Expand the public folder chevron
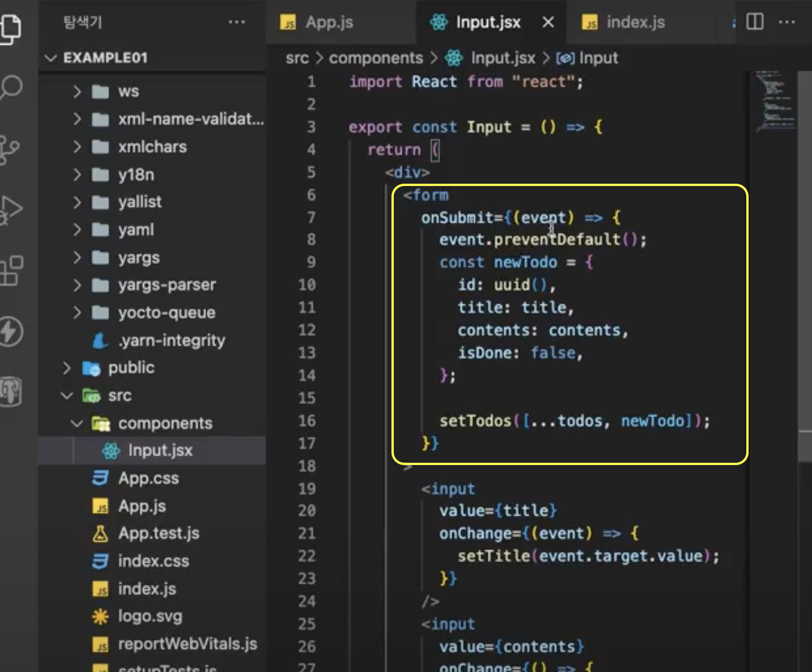The width and height of the screenshot is (812, 672). click(x=66, y=368)
